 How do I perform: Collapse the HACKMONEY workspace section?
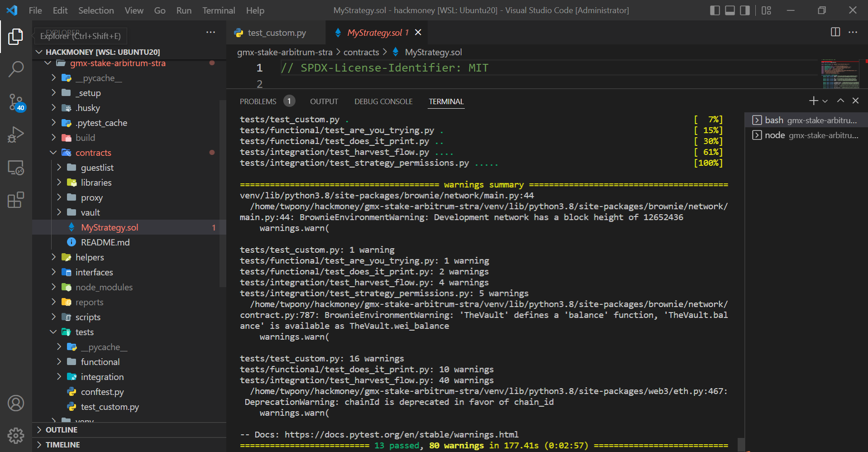click(129, 52)
